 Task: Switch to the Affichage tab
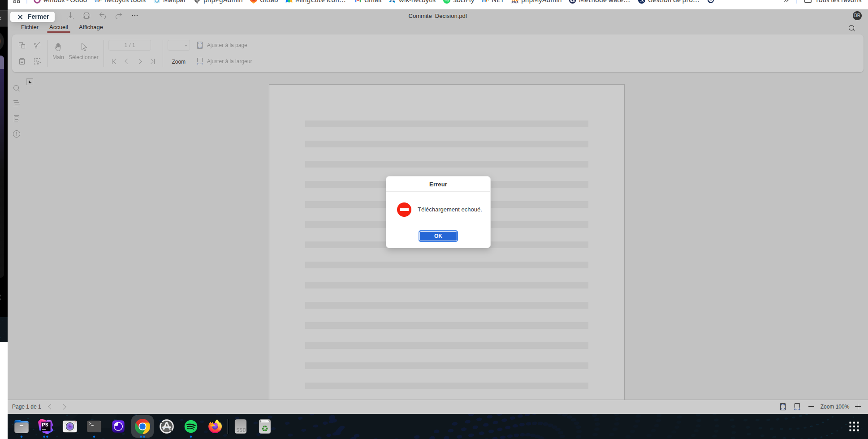(91, 27)
